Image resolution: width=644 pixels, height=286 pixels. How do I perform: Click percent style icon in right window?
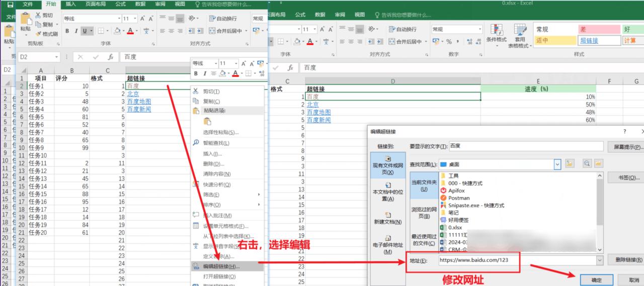(x=448, y=42)
